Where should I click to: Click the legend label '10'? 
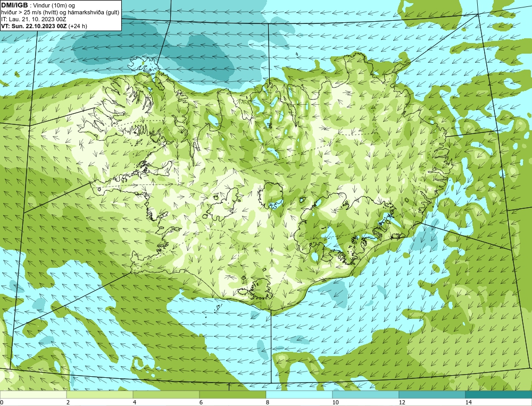[x=336, y=402]
